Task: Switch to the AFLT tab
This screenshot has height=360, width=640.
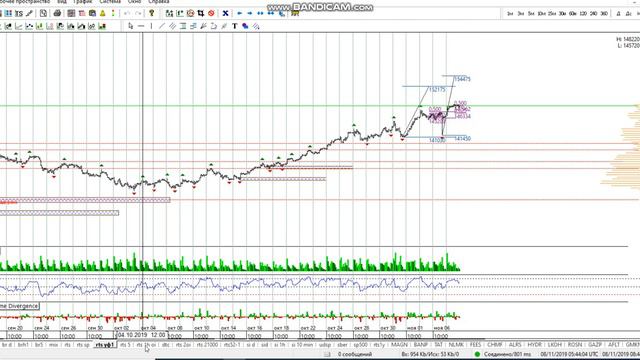Action: point(614,345)
